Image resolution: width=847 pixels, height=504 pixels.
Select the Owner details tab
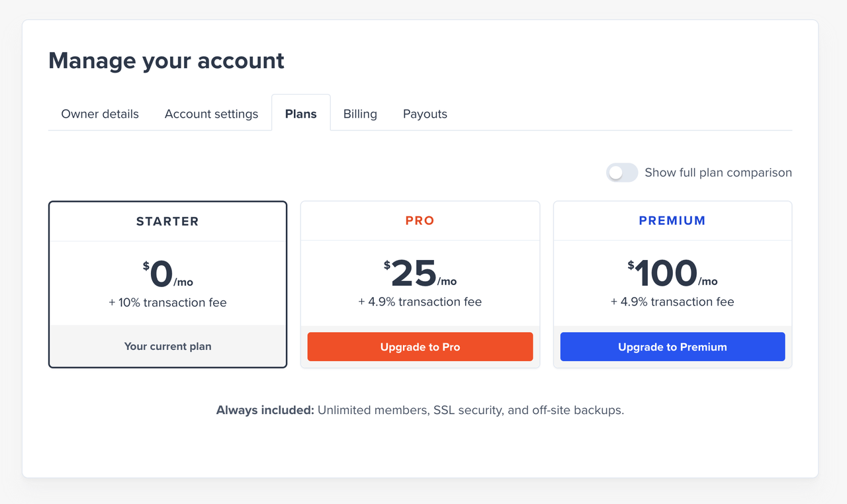pyautogui.click(x=99, y=114)
